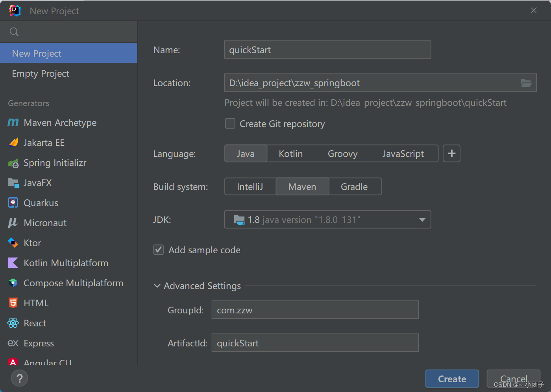Select Micronaut generator label
551x392 pixels.
(x=45, y=223)
